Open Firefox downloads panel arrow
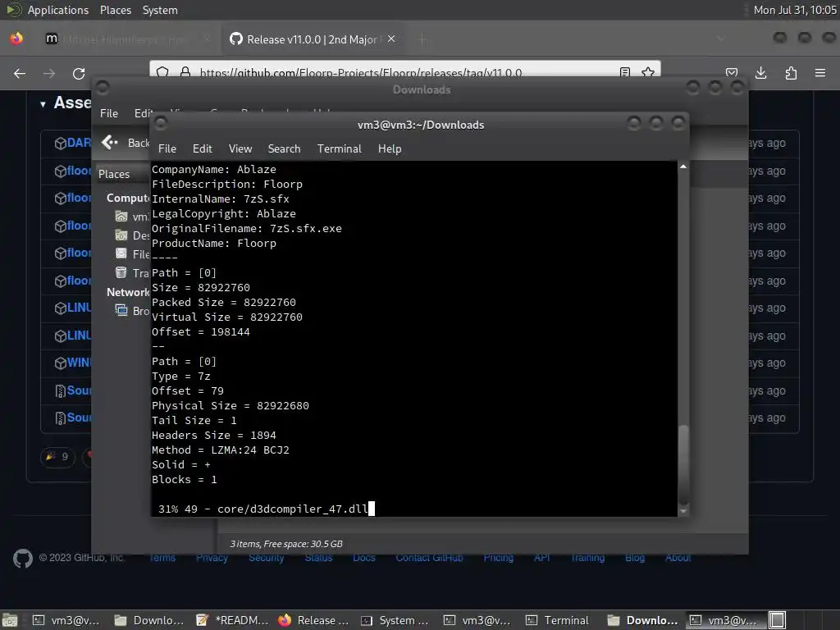This screenshot has height=630, width=840. (760, 73)
